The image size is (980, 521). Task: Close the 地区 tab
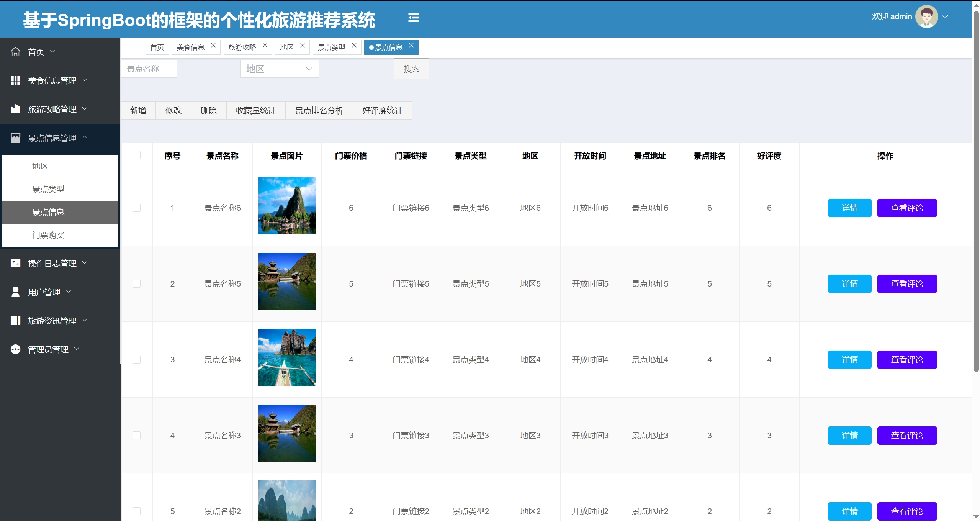[302, 45]
